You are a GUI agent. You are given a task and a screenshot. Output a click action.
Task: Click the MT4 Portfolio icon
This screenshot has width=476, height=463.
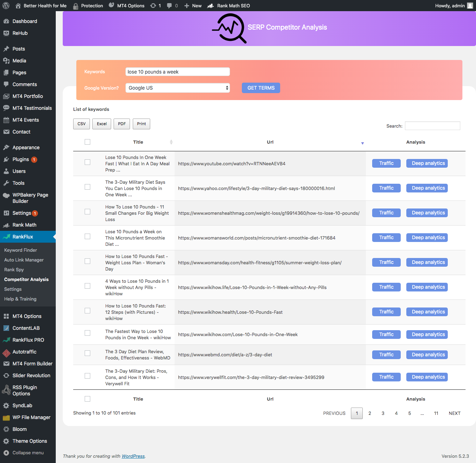tap(6, 96)
